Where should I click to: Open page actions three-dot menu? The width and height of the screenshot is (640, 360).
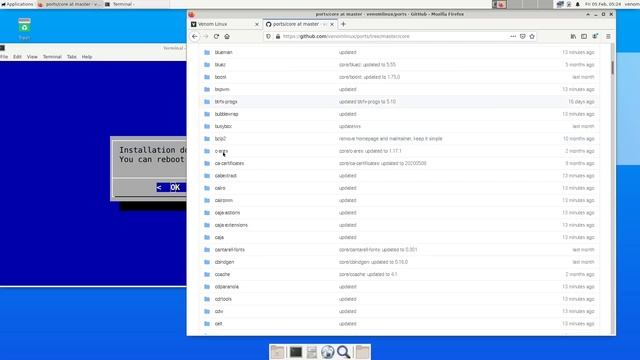[x=513, y=36]
